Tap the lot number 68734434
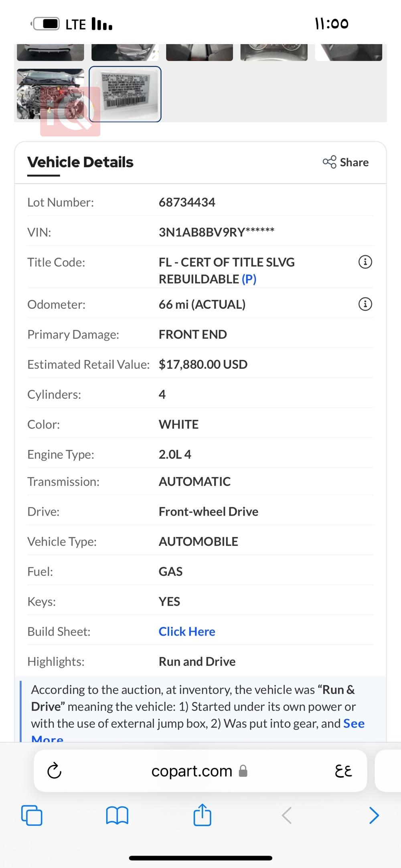 (187, 202)
